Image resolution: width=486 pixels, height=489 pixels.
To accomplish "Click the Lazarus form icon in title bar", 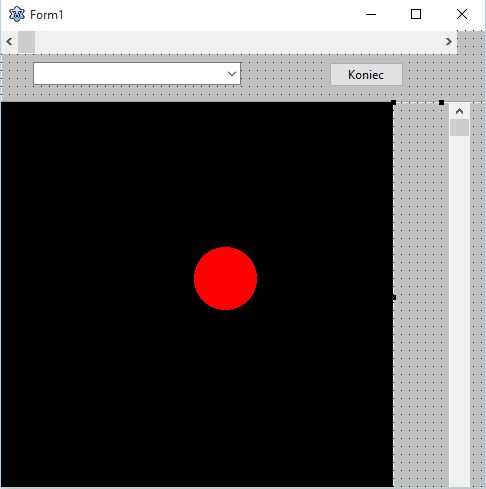I will tap(17, 14).
